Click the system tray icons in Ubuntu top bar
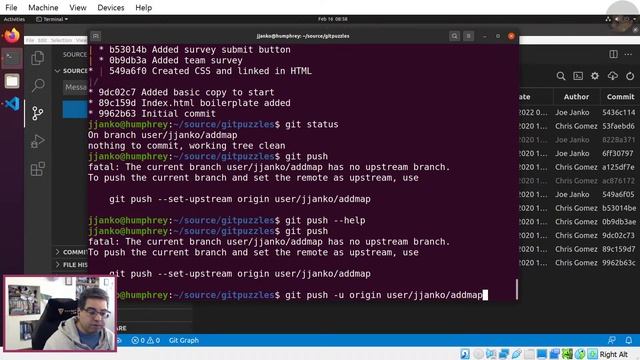 [620, 19]
